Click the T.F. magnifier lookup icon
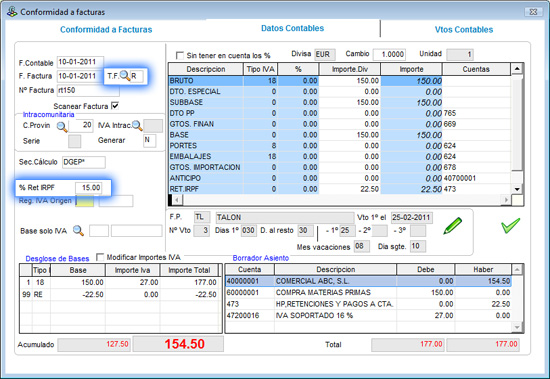Screen dimensions: 550x379 [125, 75]
